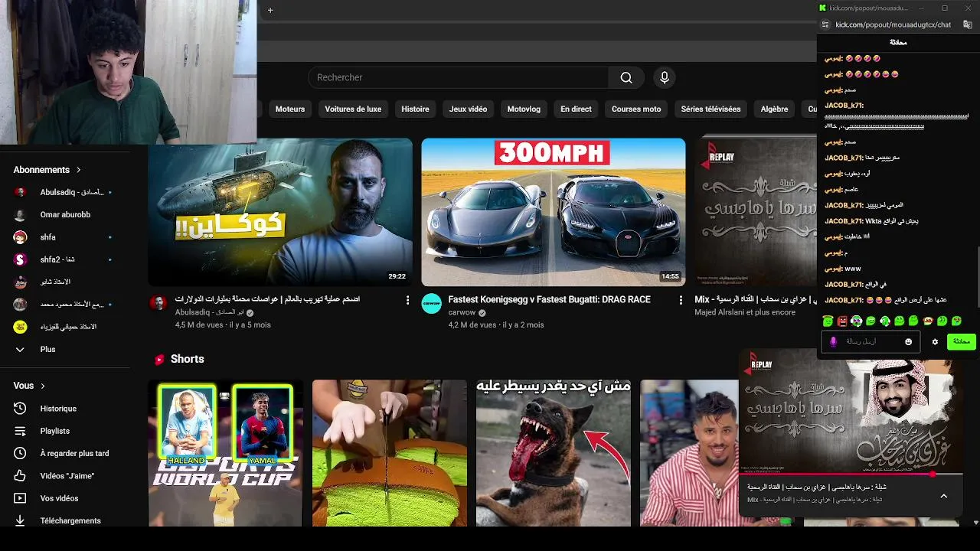
Task: Open the angry dog Short
Action: pyautogui.click(x=554, y=453)
